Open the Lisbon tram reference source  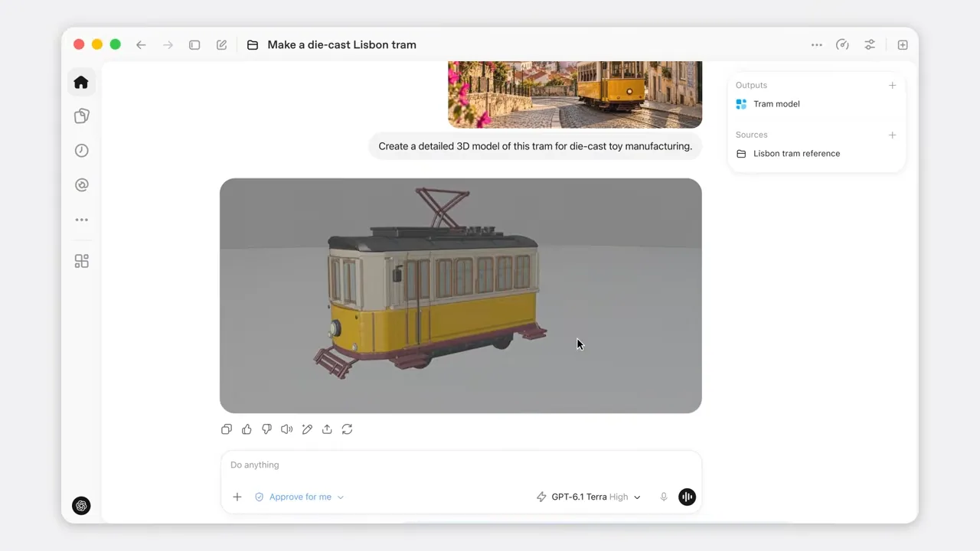[796, 154]
